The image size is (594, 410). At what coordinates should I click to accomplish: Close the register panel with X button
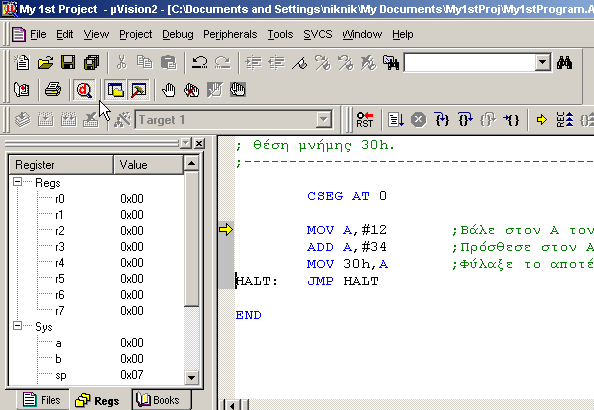click(x=199, y=143)
